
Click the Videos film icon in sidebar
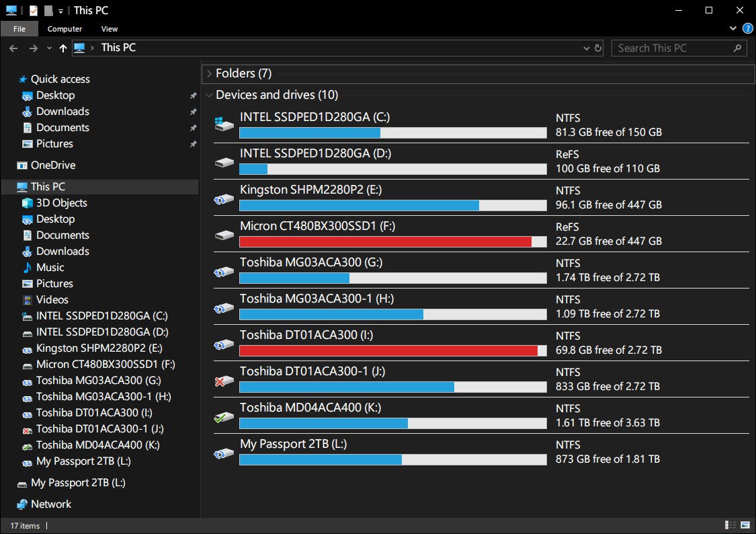pyautogui.click(x=28, y=299)
